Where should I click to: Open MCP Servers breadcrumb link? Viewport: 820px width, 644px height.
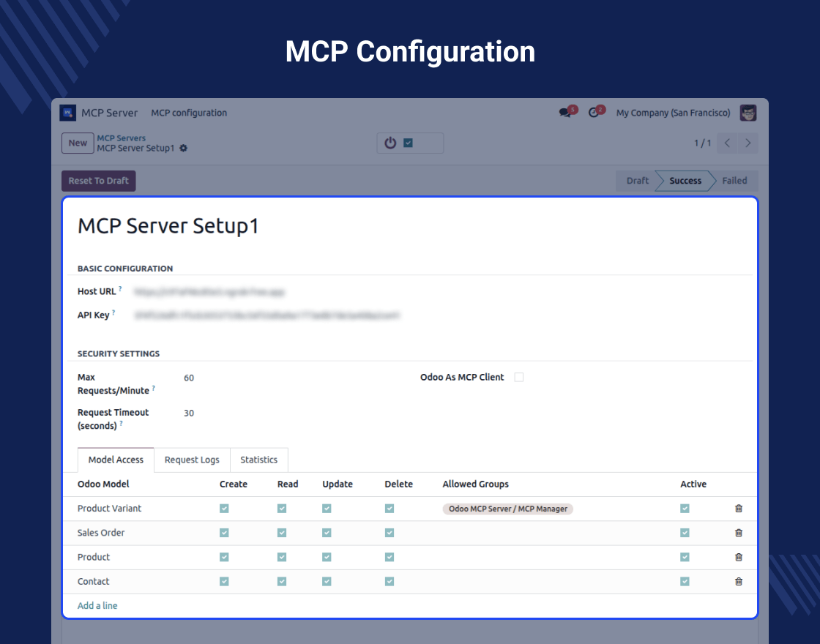click(122, 138)
